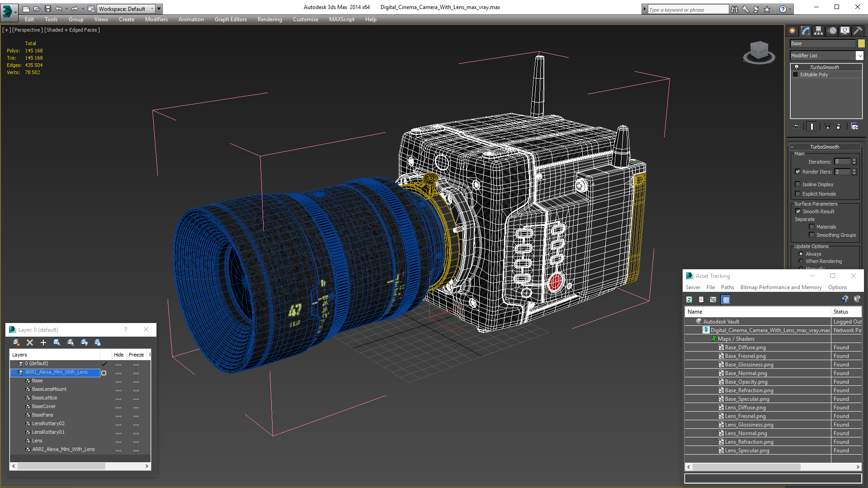Viewport: 868px width, 488px height.
Task: Switch Asset Tracking to table view
Action: [726, 300]
